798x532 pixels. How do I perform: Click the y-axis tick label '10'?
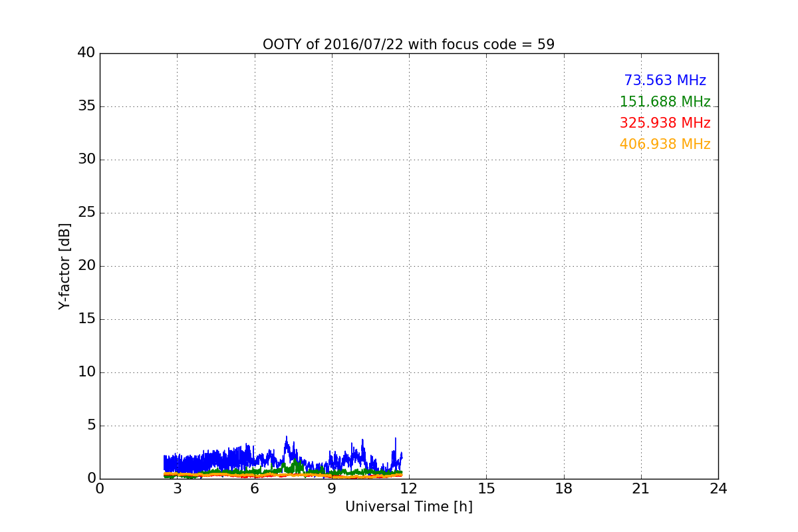[86, 372]
